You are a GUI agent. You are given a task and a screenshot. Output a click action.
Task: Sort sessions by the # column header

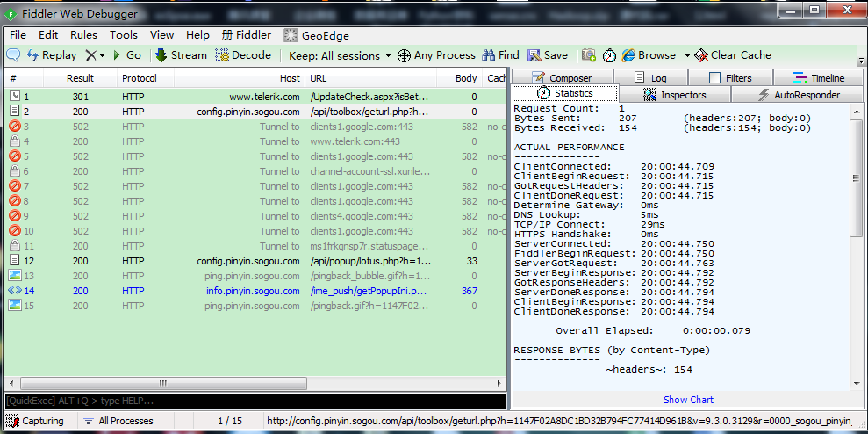pyautogui.click(x=24, y=78)
